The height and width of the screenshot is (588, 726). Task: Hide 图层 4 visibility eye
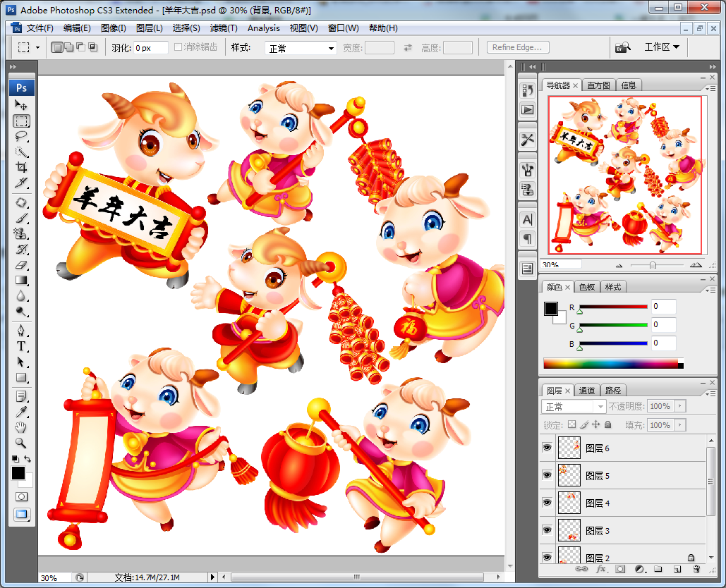(547, 503)
